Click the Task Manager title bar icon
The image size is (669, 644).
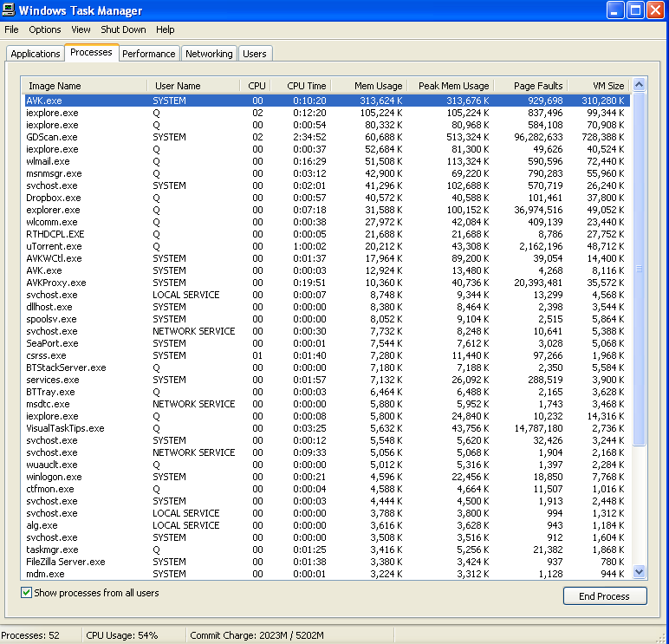tap(9, 10)
